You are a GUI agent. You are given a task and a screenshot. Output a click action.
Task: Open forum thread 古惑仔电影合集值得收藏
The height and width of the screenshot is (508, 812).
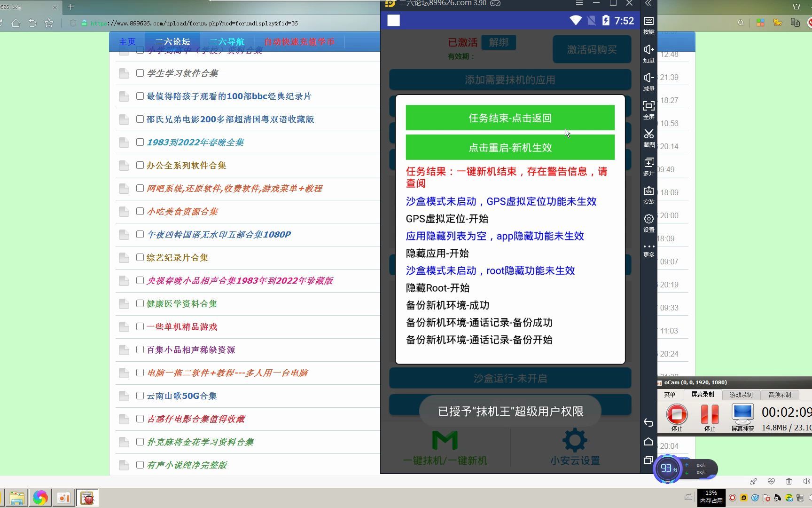coord(196,419)
